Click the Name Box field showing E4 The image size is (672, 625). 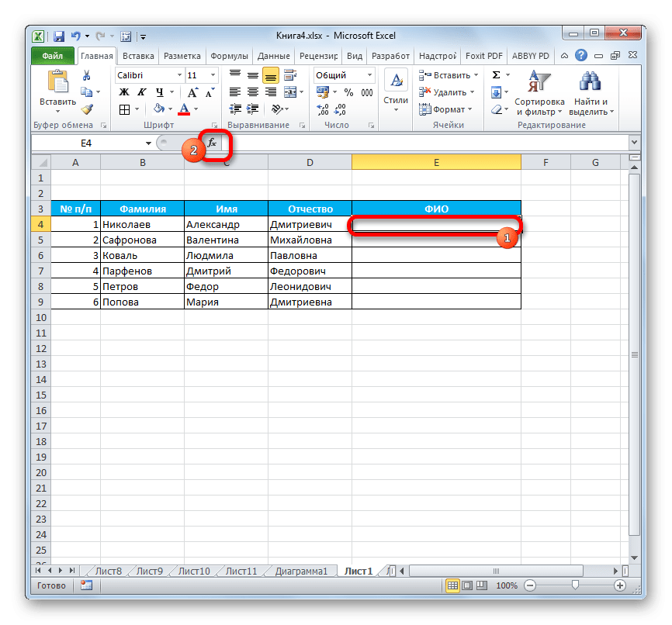[x=86, y=143]
